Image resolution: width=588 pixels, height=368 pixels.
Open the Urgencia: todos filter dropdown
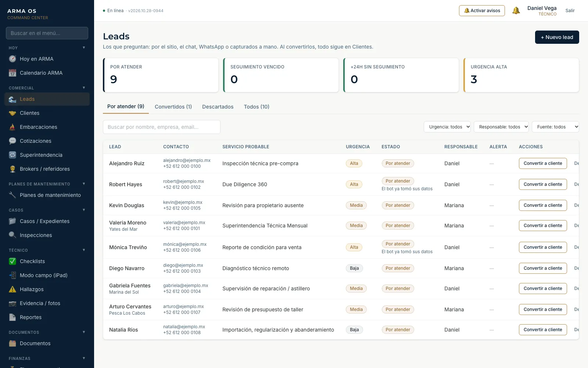tap(447, 127)
